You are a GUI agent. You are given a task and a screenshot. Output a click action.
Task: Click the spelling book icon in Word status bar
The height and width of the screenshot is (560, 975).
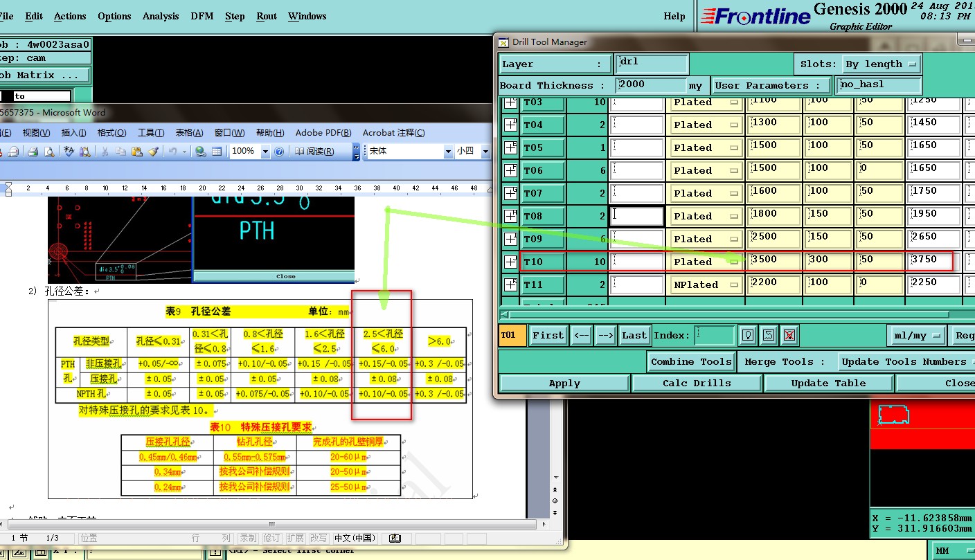395,538
